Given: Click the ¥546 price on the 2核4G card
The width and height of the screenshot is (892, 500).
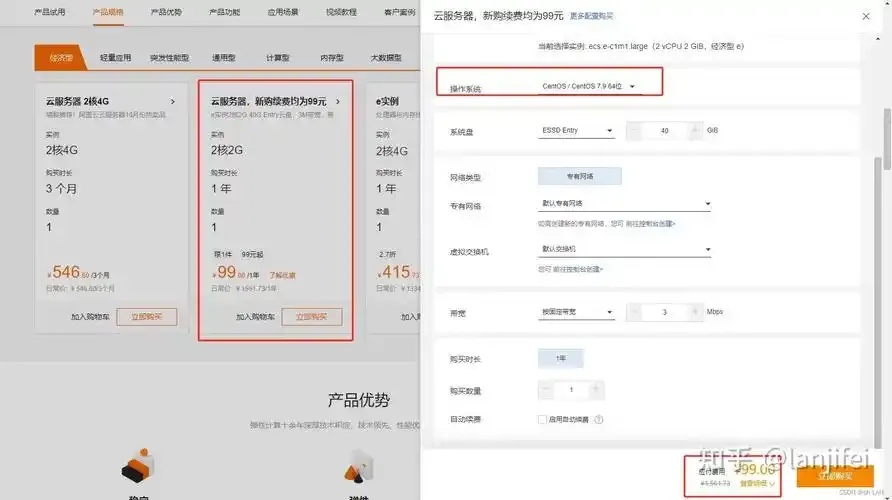Looking at the screenshot, I should (69, 272).
